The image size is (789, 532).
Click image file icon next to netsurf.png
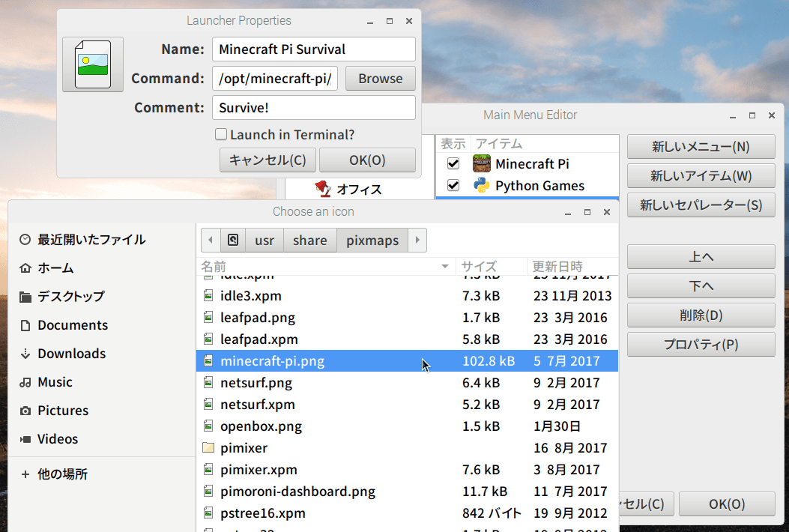tap(208, 383)
